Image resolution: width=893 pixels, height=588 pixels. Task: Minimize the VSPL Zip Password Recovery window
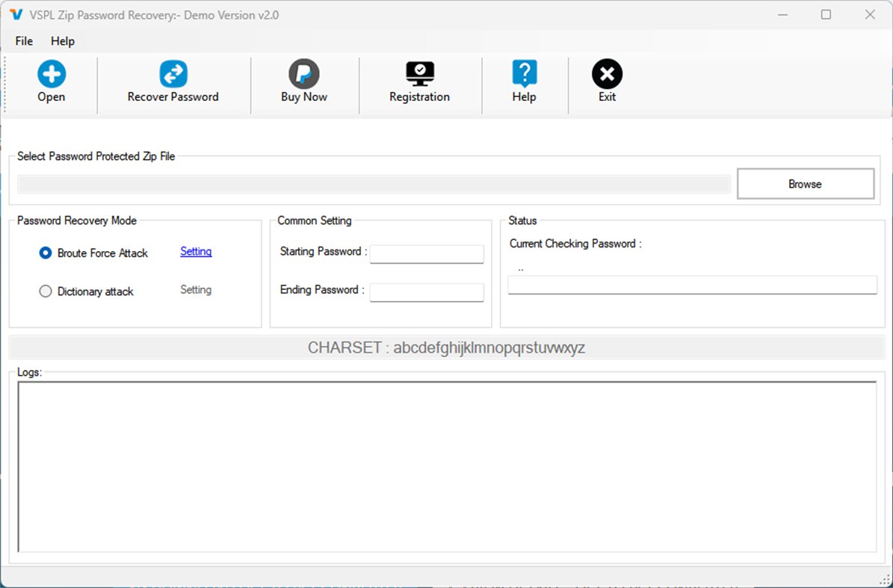pos(783,15)
